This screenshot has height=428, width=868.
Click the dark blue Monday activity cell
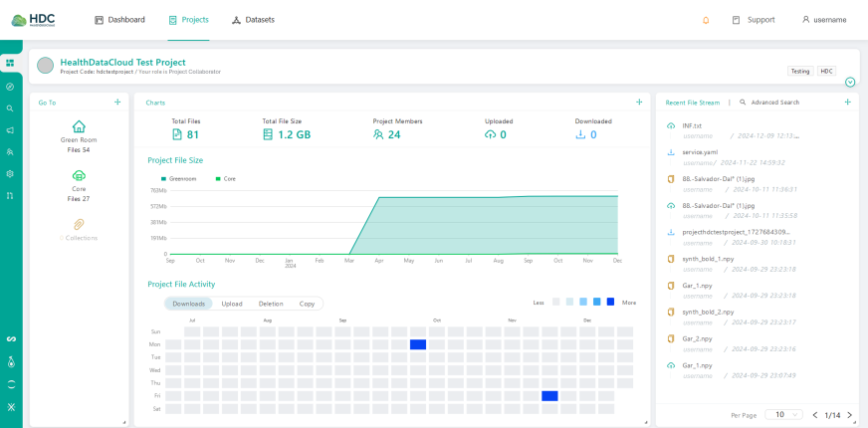[418, 344]
